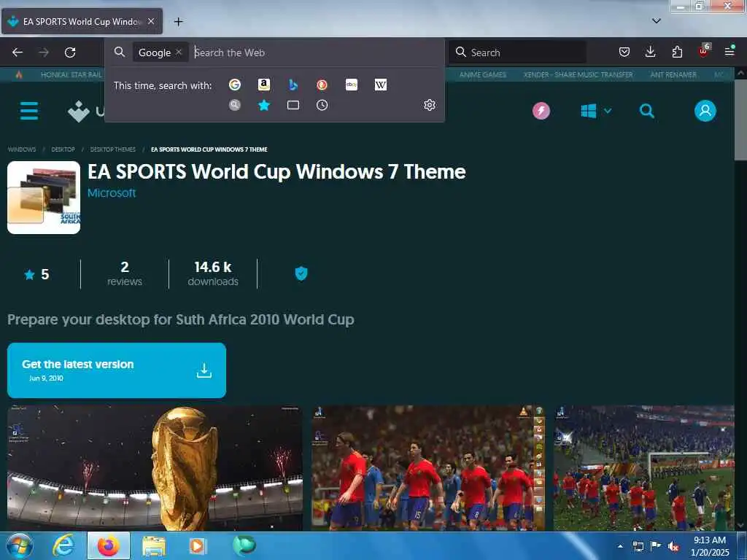Go to Desktop breadcrumb

coord(63,149)
